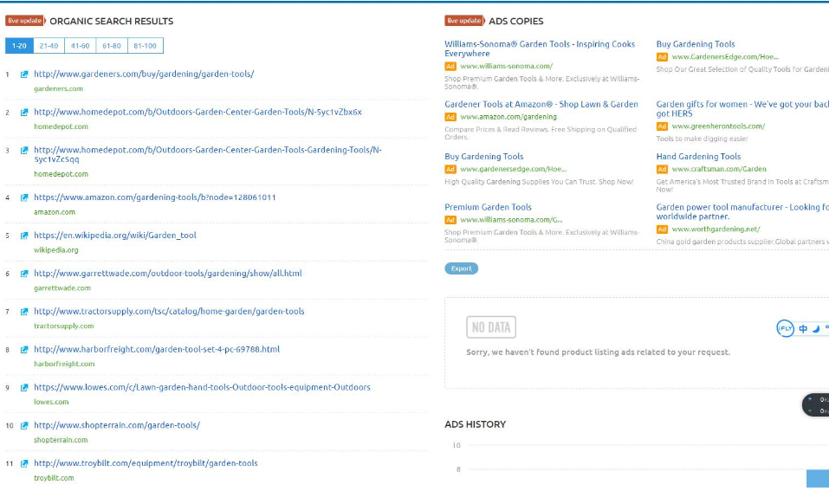Open amazon.com gardening-tools URL
The width and height of the screenshot is (829, 504).
tap(155, 197)
